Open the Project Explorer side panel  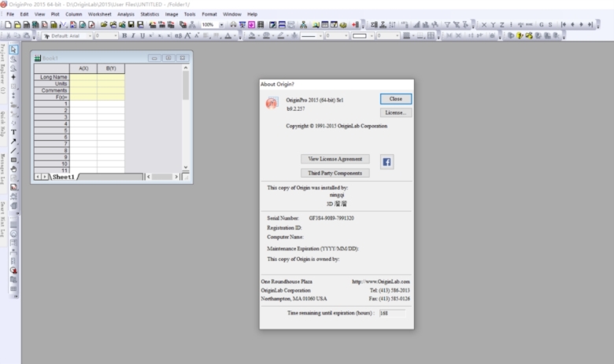[2, 68]
